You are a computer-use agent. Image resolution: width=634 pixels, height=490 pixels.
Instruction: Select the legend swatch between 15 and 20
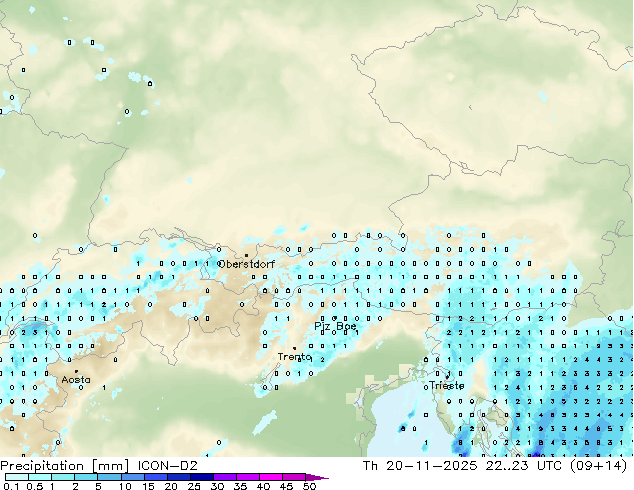coord(156,477)
